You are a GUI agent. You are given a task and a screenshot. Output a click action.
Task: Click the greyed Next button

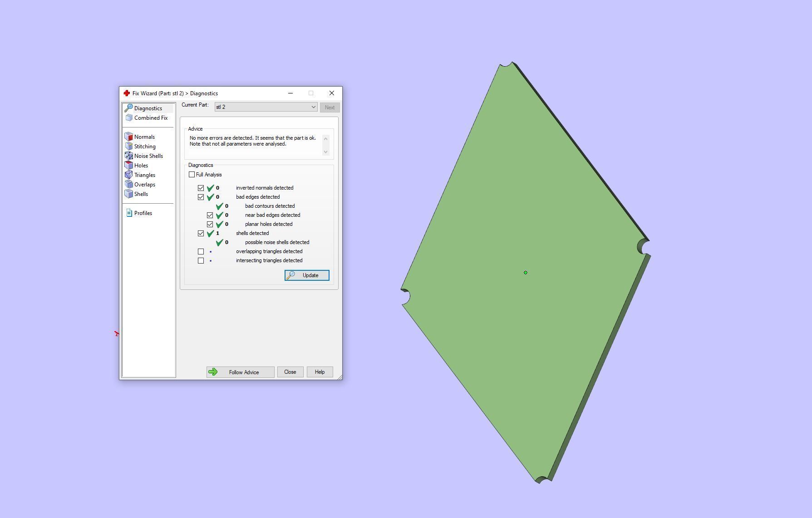(330, 108)
